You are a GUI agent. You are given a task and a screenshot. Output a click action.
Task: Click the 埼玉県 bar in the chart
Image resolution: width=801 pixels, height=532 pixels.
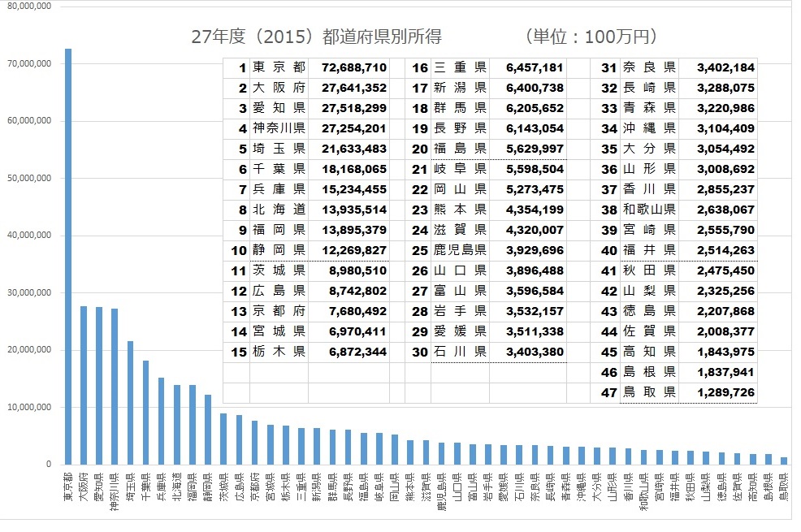click(130, 403)
